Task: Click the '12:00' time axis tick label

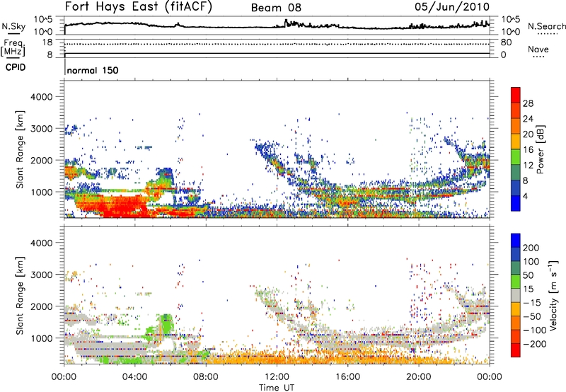Action: click(277, 377)
